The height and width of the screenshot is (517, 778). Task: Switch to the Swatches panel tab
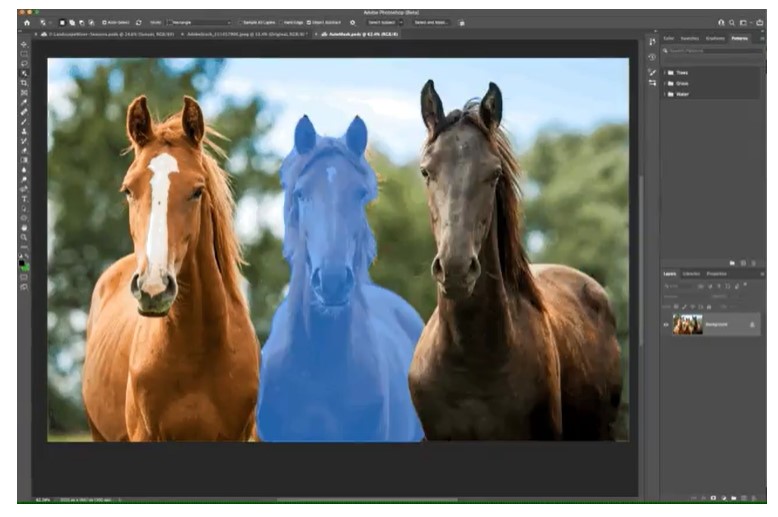coord(690,38)
